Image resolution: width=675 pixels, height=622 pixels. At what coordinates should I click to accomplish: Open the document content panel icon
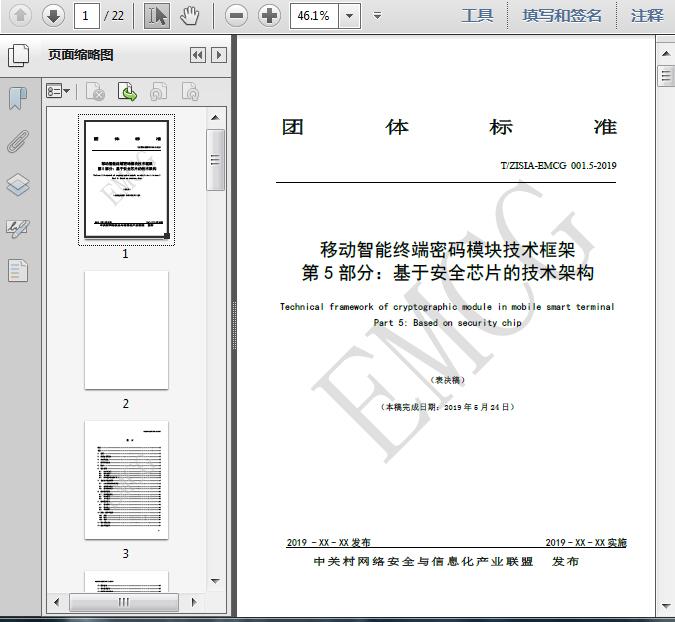click(18, 271)
